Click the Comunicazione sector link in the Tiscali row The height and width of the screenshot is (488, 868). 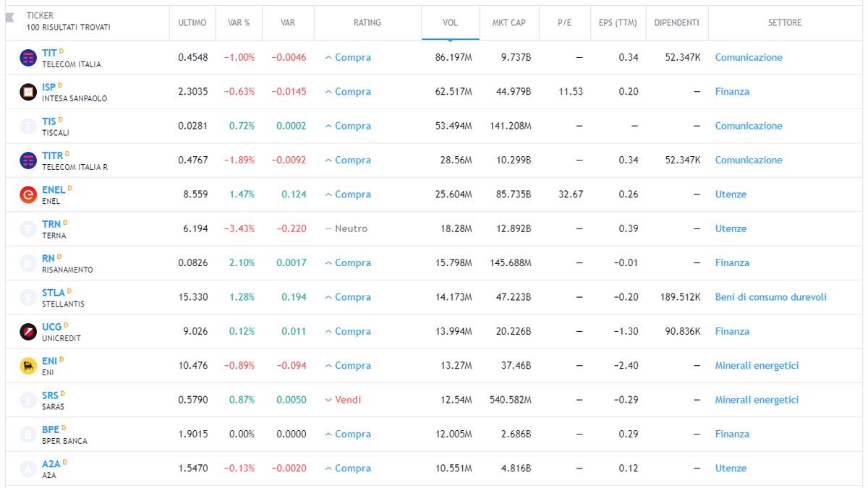(749, 126)
